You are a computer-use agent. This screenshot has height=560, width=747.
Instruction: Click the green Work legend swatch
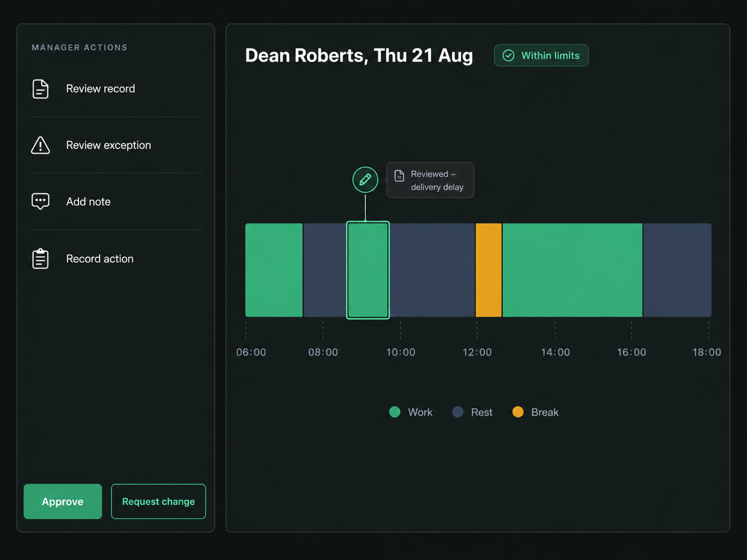[395, 412]
